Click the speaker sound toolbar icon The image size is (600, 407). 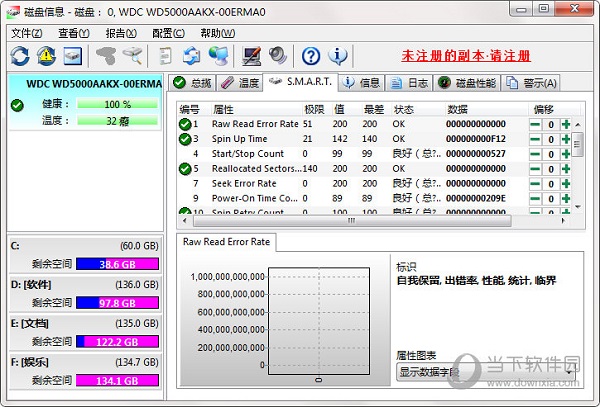(x=278, y=56)
